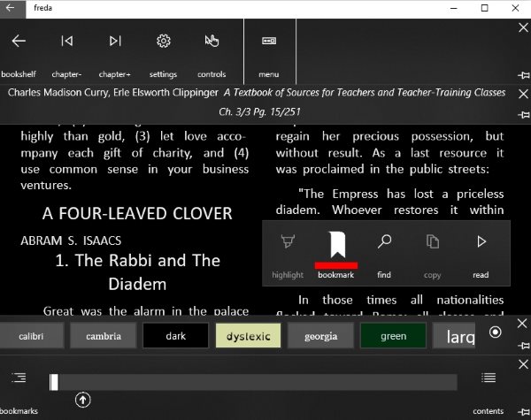Apply the cambria font theme
Viewport: 531px width, 420px height.
(x=104, y=336)
